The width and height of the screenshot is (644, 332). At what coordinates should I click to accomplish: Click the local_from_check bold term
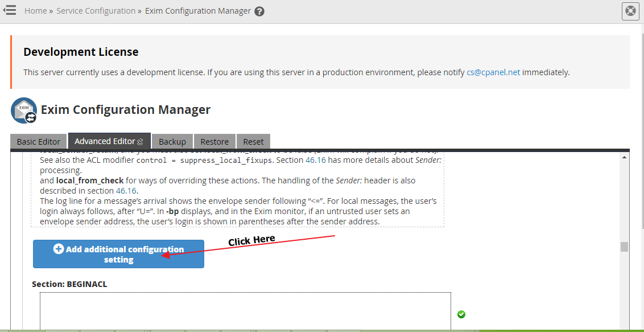tap(90, 181)
